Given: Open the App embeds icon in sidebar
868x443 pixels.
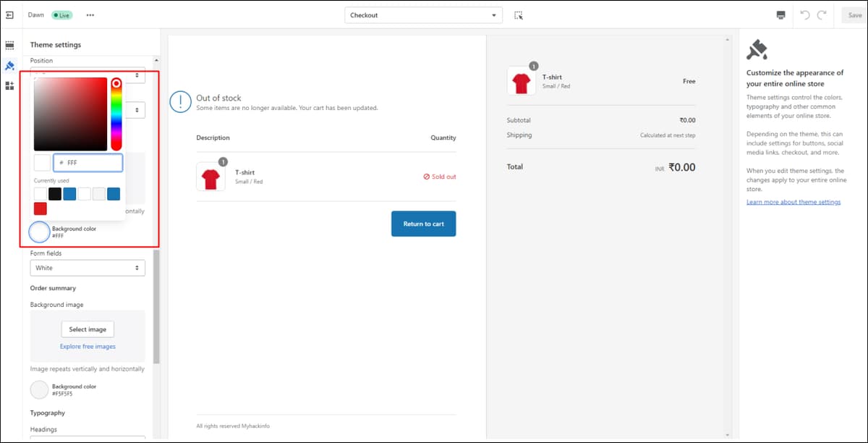Looking at the screenshot, I should pos(9,85).
